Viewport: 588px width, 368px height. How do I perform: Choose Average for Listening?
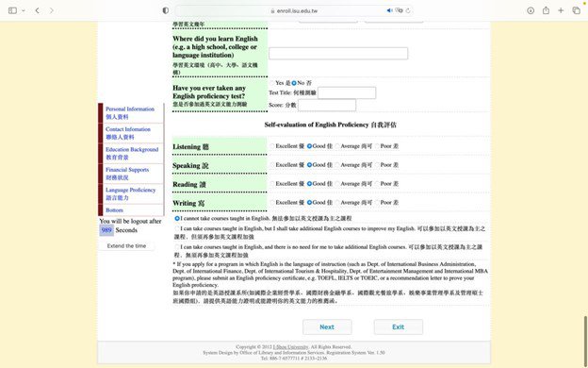337,146
